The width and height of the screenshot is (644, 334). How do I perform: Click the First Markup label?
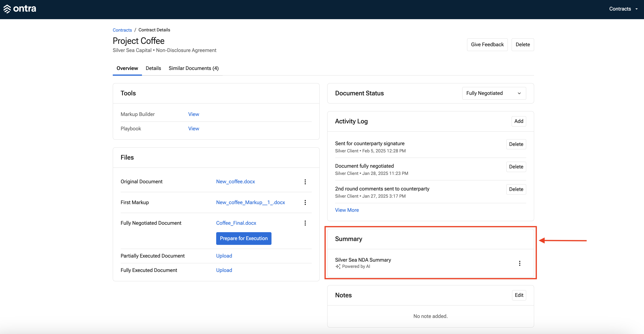135,202
